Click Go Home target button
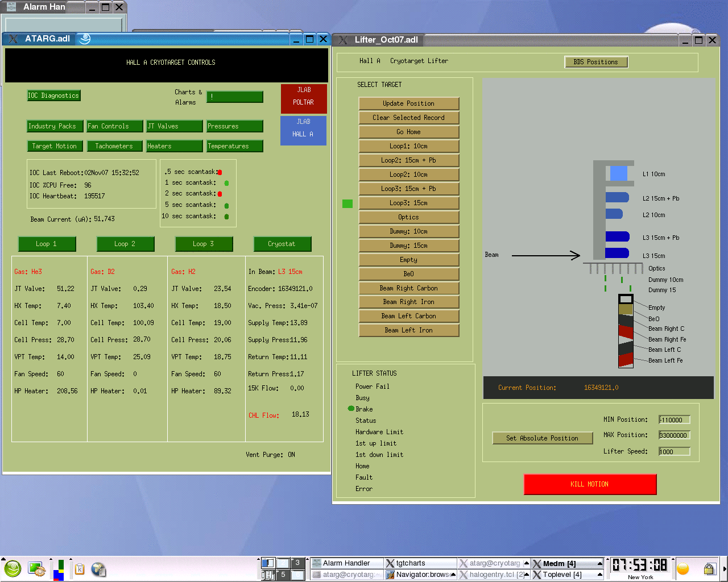Screen dimensions: 728x582 tap(409, 132)
